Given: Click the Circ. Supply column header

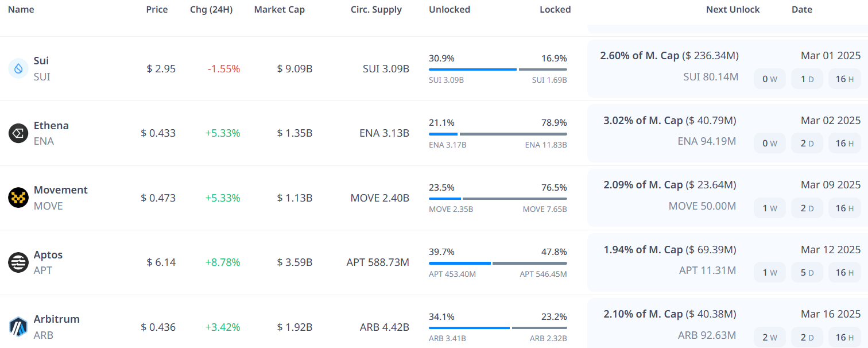Looking at the screenshot, I should click(376, 10).
